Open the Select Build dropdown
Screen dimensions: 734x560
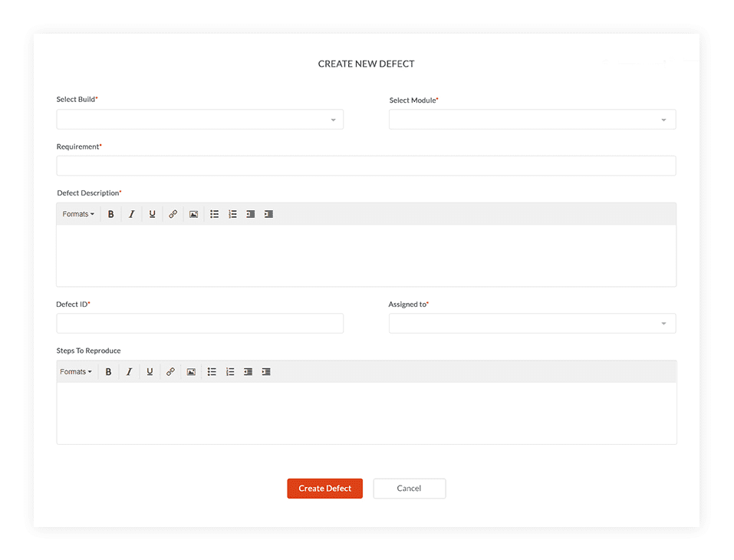(x=200, y=120)
